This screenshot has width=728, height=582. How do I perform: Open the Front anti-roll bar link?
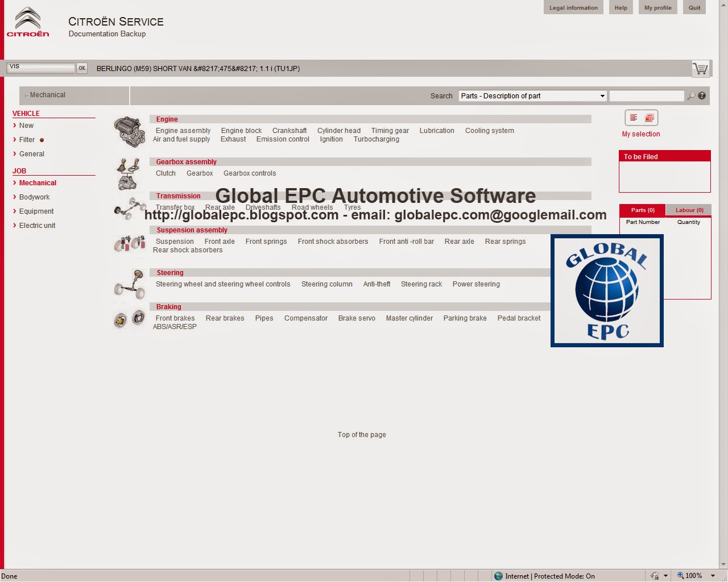coord(407,242)
